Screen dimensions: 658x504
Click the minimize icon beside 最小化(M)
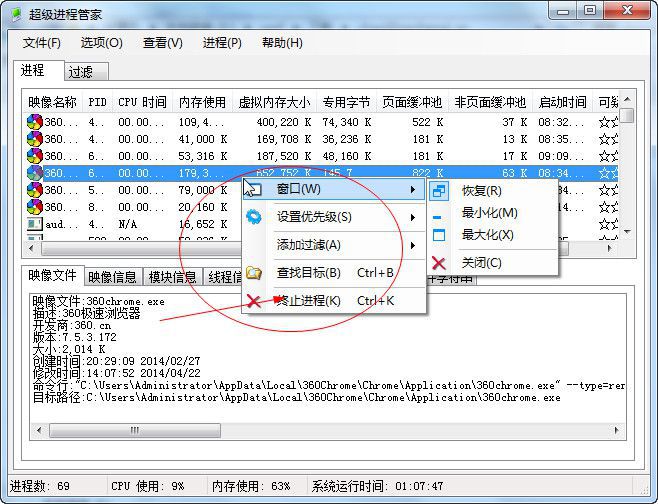(x=437, y=217)
